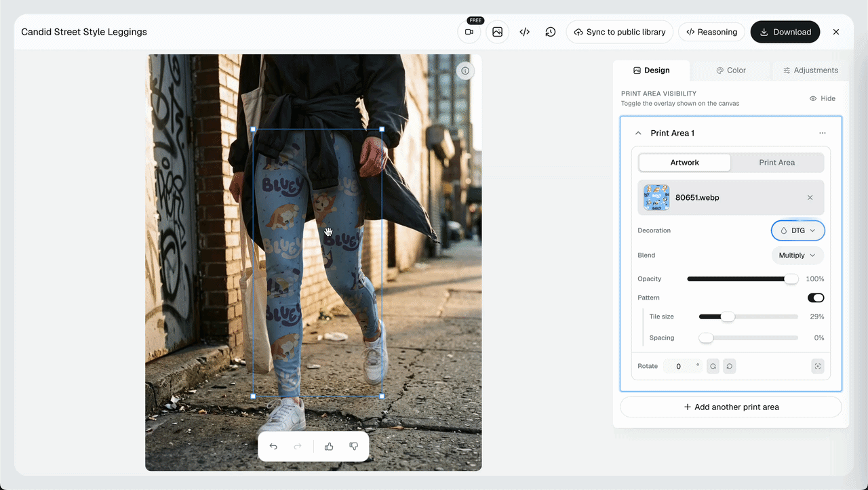Hide the print area overlay
Screen dimensions: 868x490
click(822, 98)
